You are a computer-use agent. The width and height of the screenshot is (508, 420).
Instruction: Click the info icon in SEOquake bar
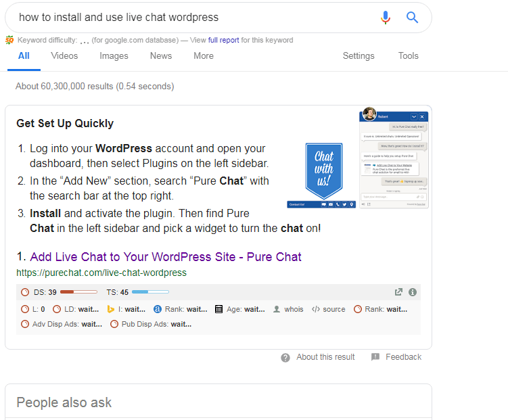[x=413, y=292]
